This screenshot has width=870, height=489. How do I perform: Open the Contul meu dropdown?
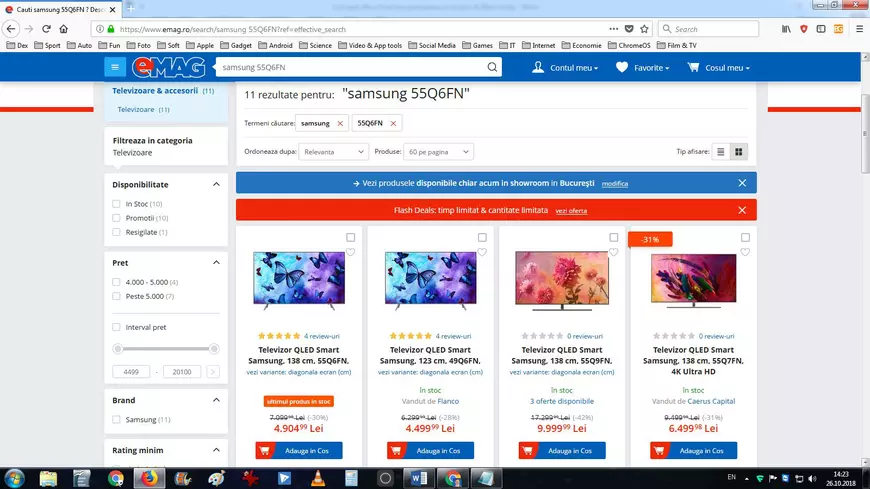[x=574, y=68]
